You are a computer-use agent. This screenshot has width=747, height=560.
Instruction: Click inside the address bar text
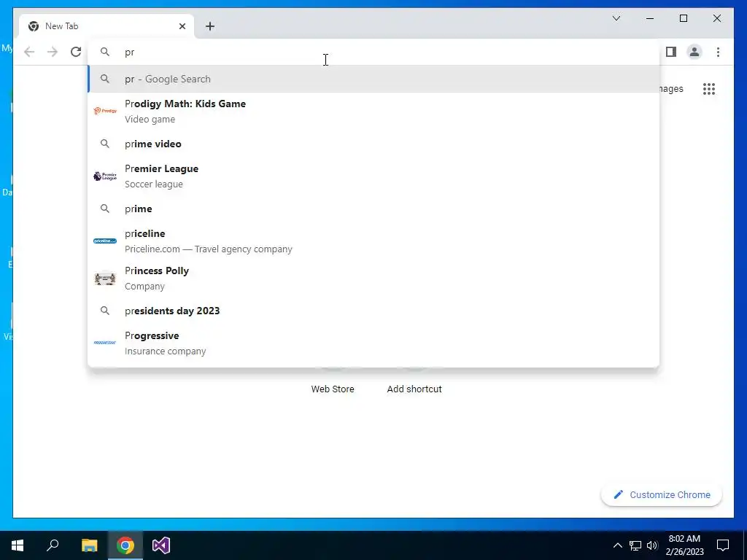point(130,52)
